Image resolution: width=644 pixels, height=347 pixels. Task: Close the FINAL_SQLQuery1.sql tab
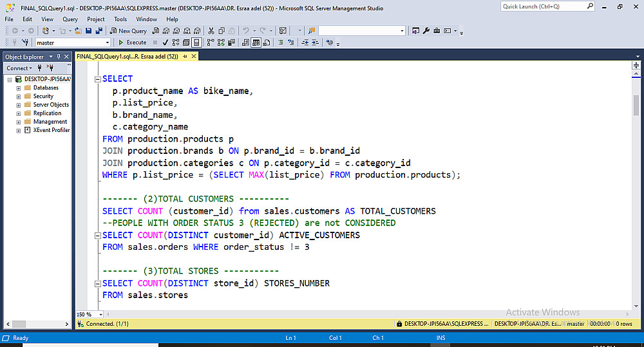(x=194, y=56)
